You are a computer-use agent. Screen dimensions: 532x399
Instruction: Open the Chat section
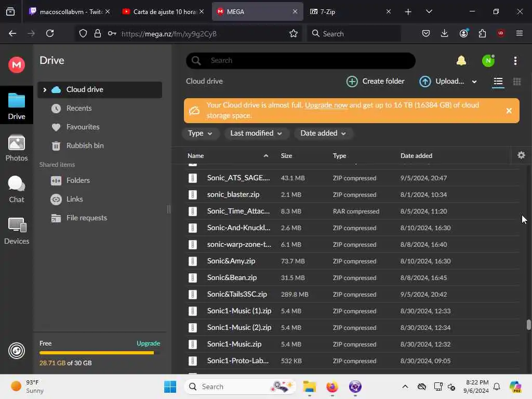click(16, 189)
